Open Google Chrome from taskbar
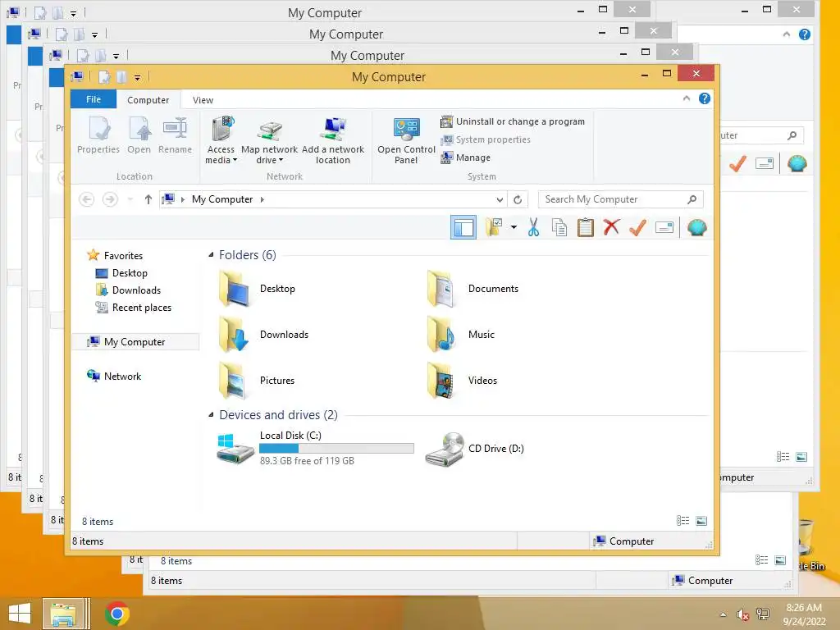This screenshot has width=840, height=630. (117, 614)
